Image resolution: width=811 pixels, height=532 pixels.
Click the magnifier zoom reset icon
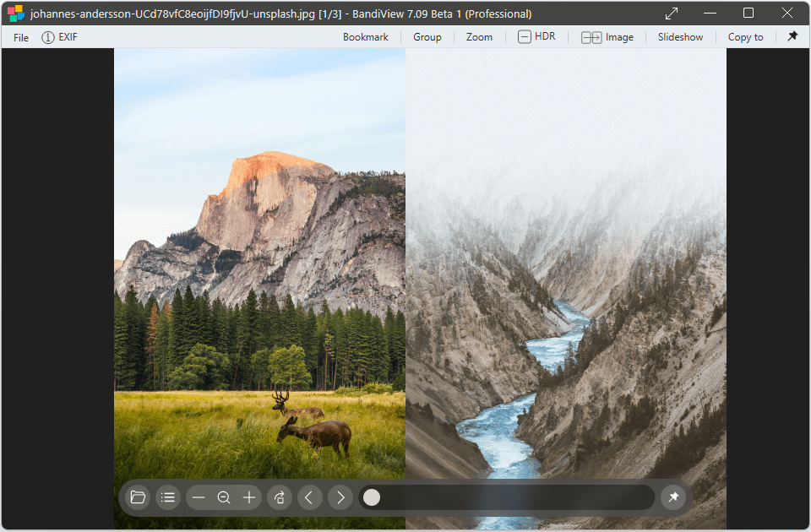tap(224, 497)
